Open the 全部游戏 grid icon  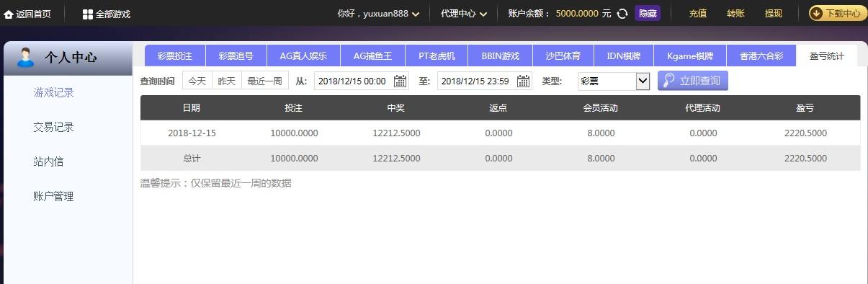87,14
